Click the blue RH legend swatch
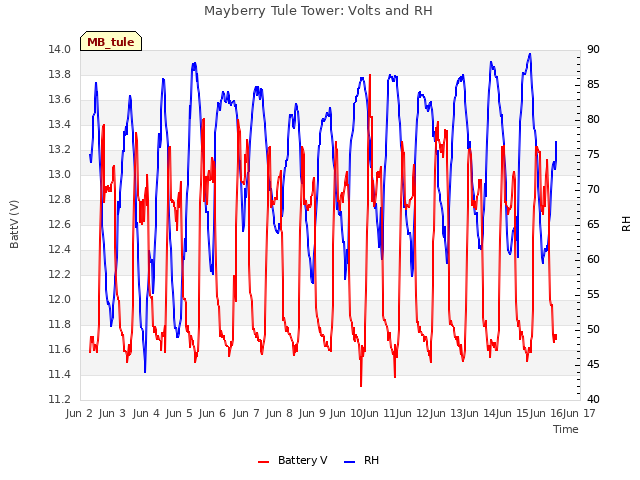Screen dimensions: 640x480 pyautogui.click(x=350, y=461)
